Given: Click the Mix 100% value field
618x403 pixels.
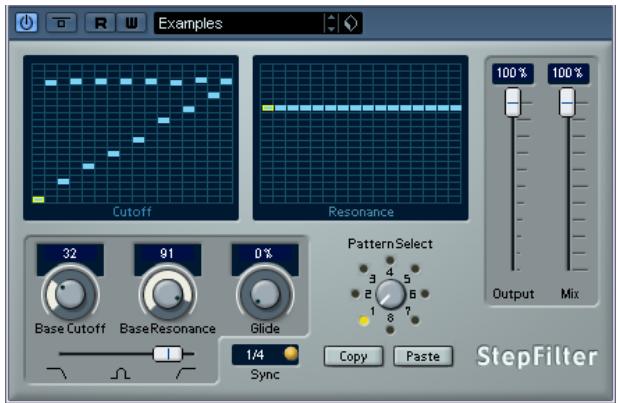Looking at the screenshot, I should pyautogui.click(x=568, y=73).
